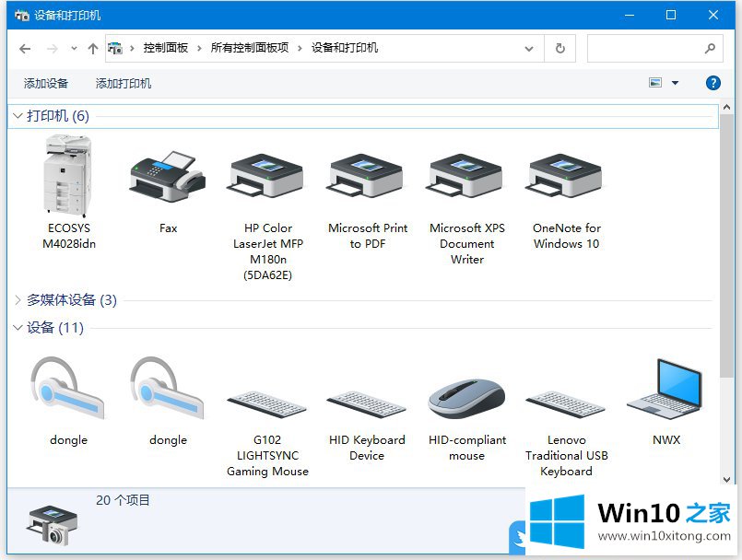The height and width of the screenshot is (560, 742).
Task: Go up one level with up arrow
Action: pos(93,48)
